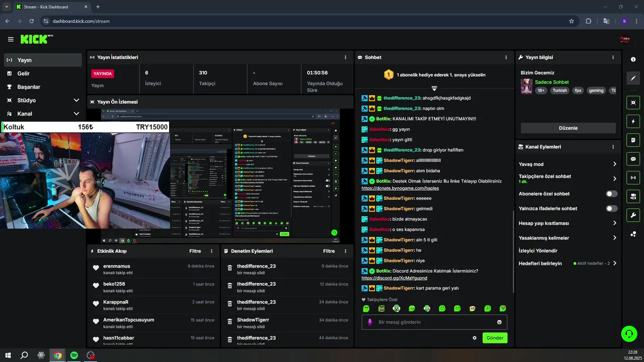Toggle the moderation log document icon
Screen dimensions: 644x362
[x=633, y=140]
